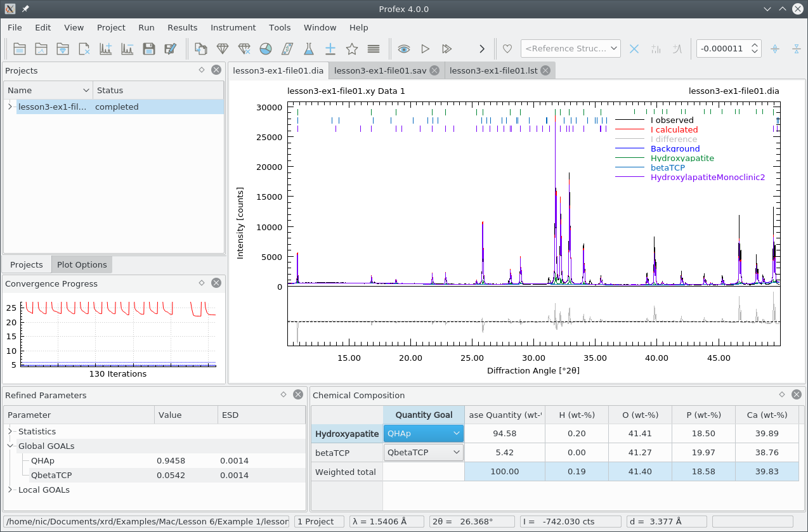Open the Tools menu

[x=280, y=27]
